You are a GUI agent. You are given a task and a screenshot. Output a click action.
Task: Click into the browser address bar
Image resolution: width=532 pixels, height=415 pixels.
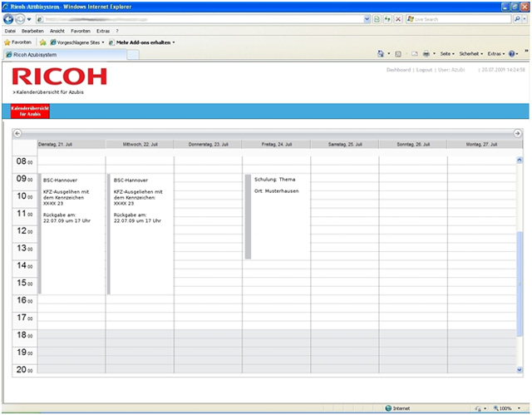[199, 19]
